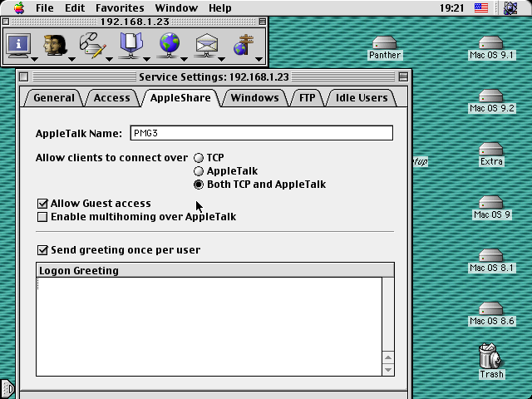532x399 pixels.
Task: Select the Mac OS 9.2 disk icon
Action: (x=491, y=96)
